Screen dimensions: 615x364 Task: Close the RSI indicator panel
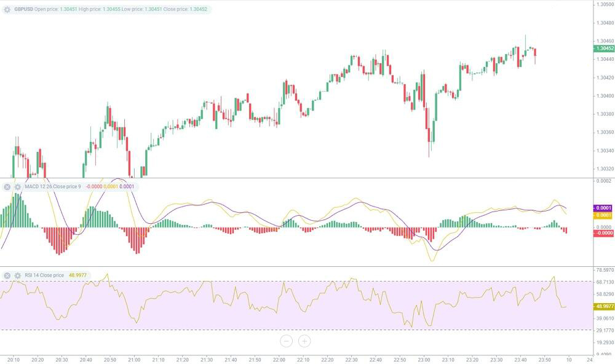click(7, 275)
